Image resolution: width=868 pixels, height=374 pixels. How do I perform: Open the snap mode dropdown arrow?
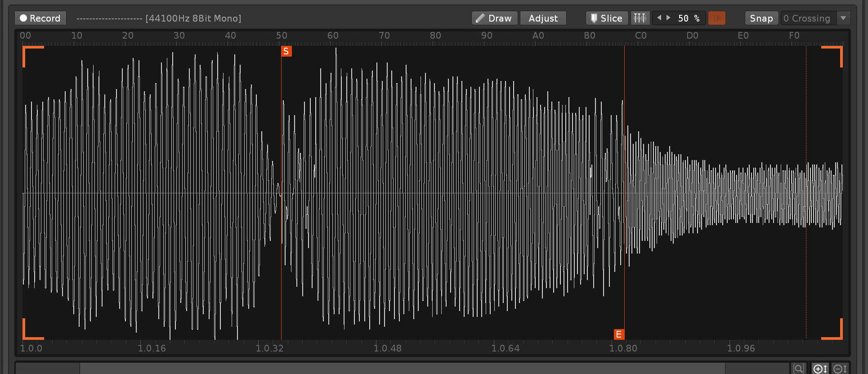coord(843,18)
